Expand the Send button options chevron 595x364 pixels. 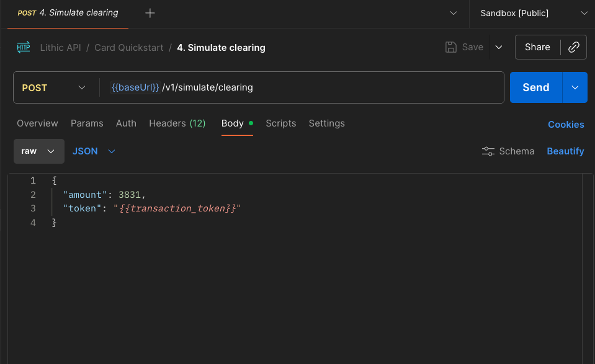click(574, 87)
